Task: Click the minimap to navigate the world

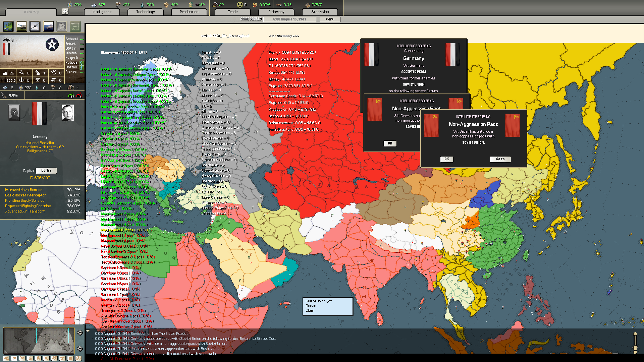Action: 39,340
